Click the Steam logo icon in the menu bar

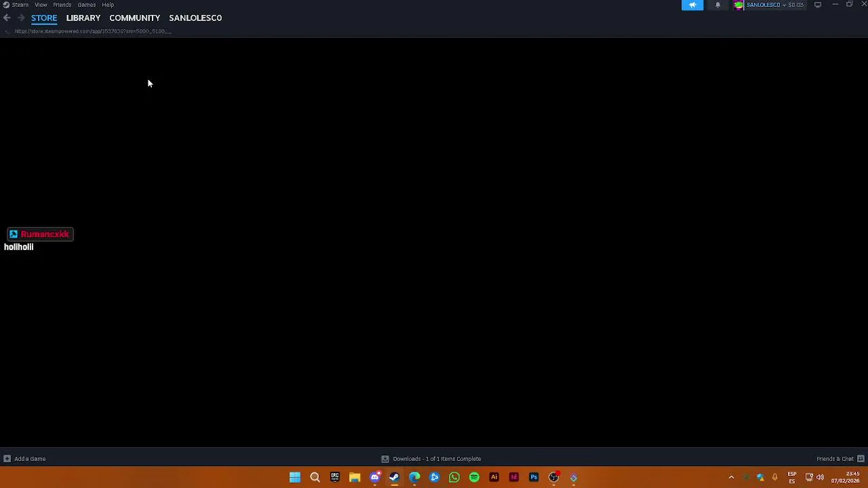(6, 5)
